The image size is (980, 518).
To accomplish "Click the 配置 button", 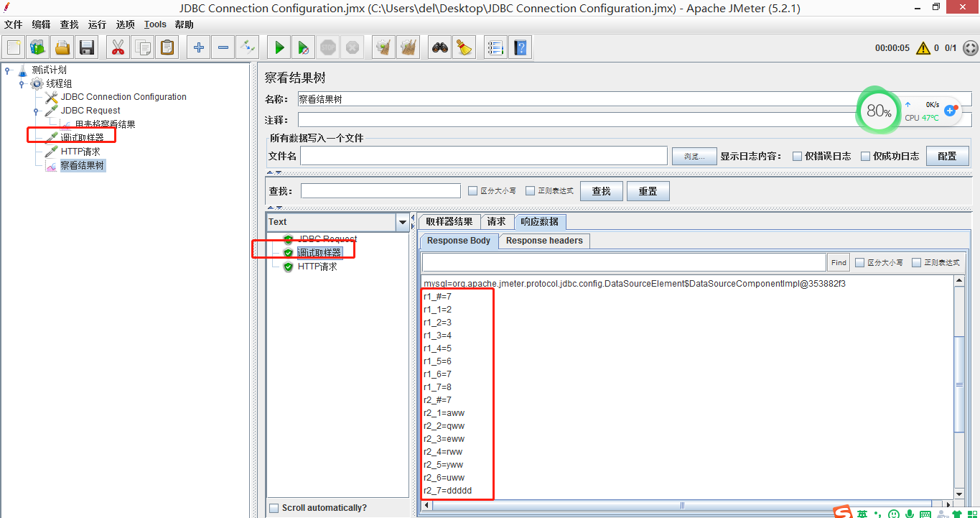I will 948,156.
